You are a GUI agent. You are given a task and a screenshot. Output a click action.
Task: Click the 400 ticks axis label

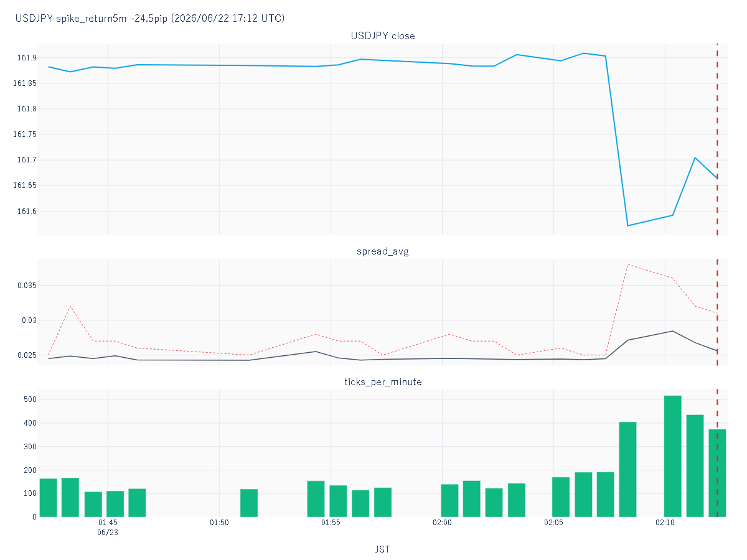pyautogui.click(x=29, y=423)
